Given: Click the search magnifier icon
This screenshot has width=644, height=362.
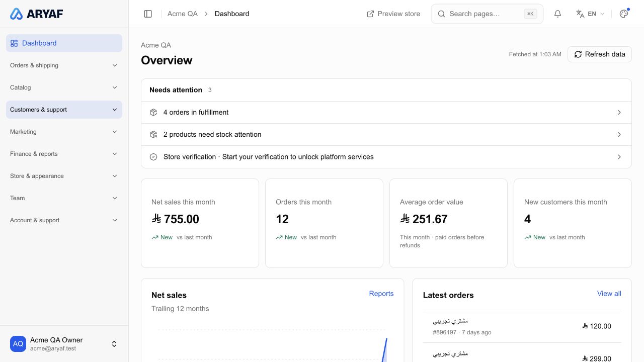Looking at the screenshot, I should pyautogui.click(x=441, y=14).
